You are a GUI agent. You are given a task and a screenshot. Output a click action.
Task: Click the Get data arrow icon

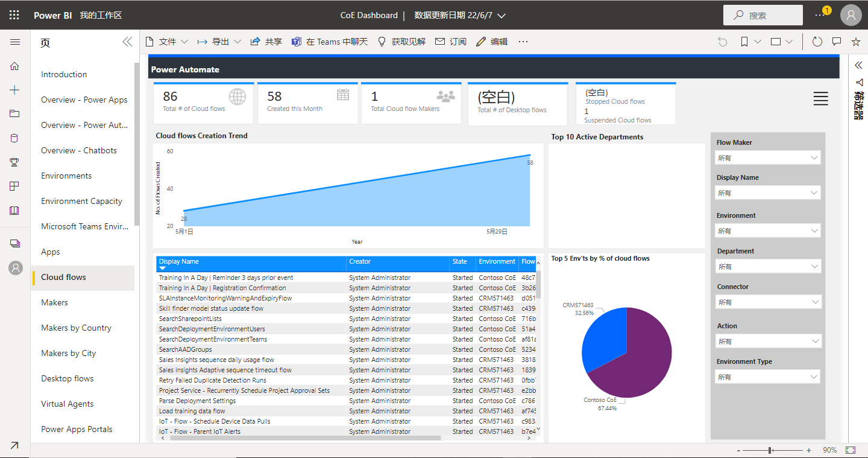point(14,445)
